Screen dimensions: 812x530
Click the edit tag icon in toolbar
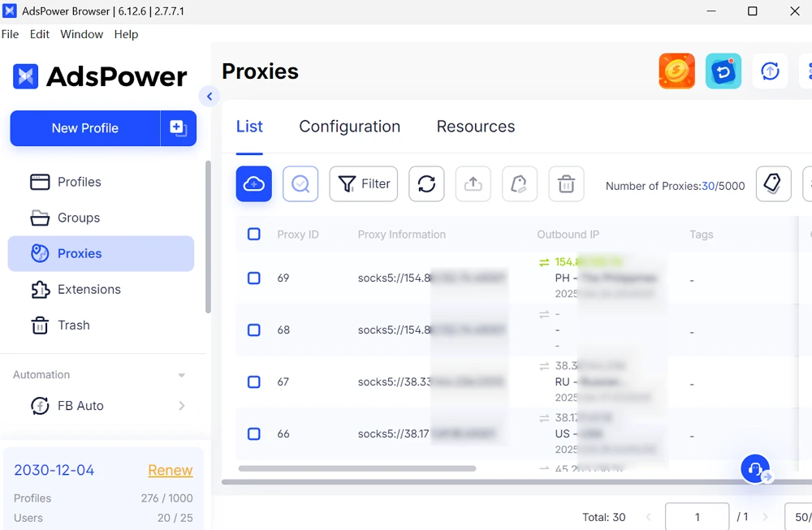pyautogui.click(x=520, y=183)
